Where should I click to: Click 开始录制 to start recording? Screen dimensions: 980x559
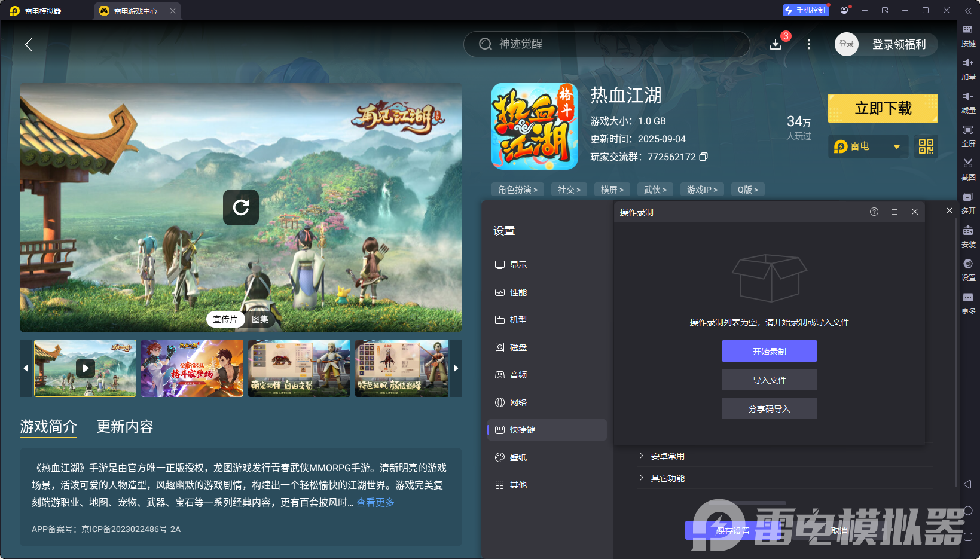(770, 351)
